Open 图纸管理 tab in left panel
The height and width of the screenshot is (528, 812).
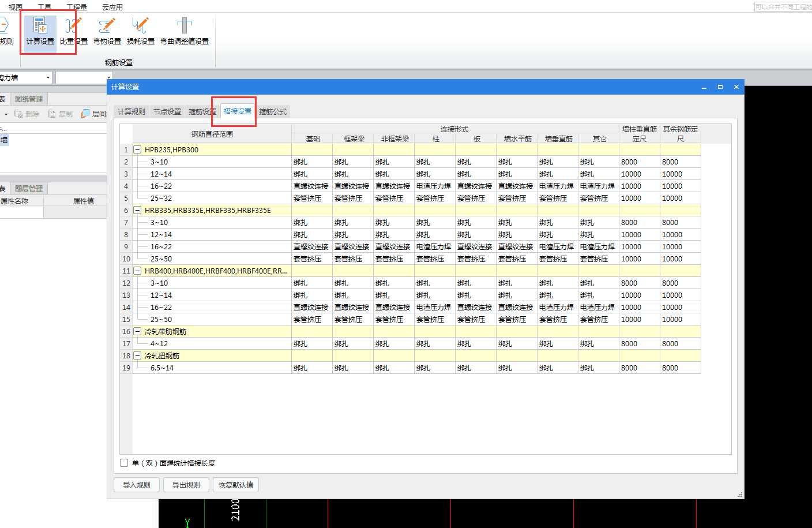[x=29, y=99]
